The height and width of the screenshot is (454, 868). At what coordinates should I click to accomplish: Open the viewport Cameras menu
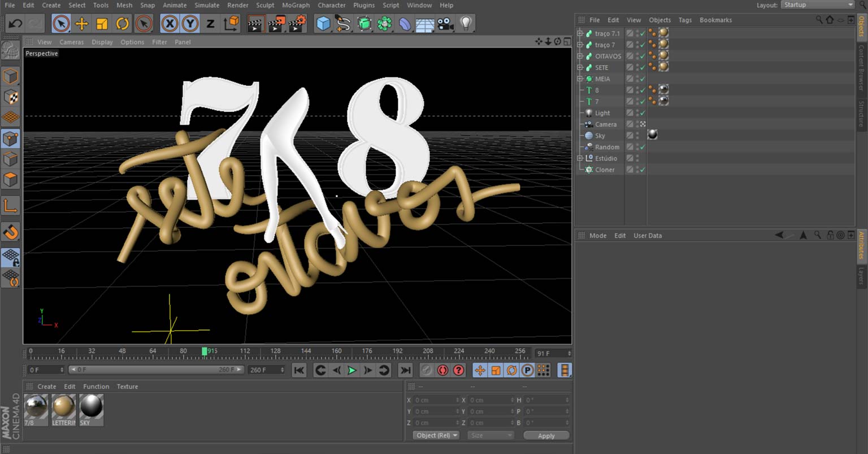click(72, 42)
